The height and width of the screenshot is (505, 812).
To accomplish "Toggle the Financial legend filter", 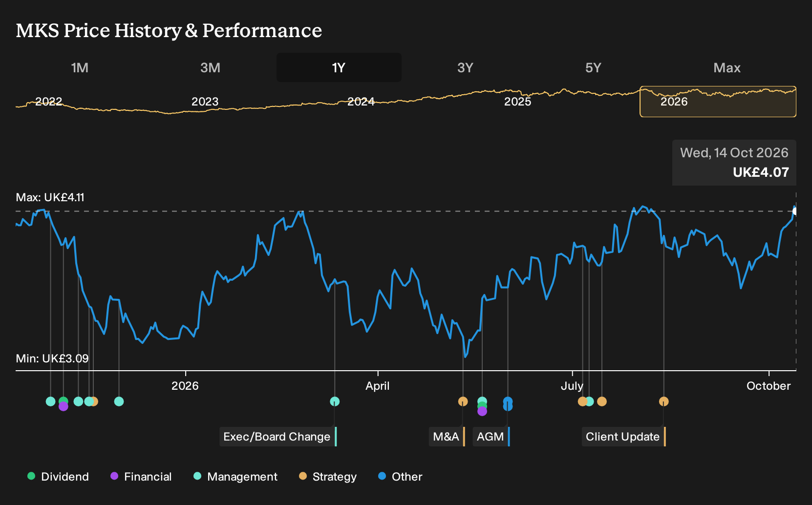I will click(x=141, y=477).
